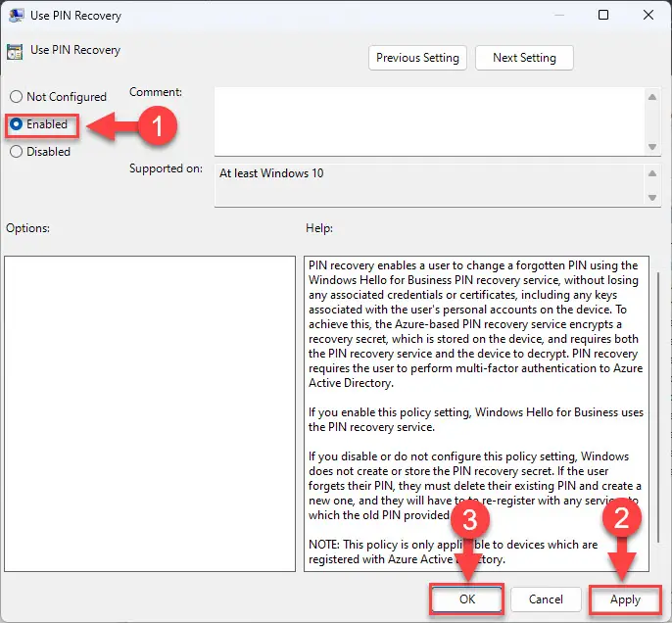
Task: Click the Help description text area
Action: [472, 392]
